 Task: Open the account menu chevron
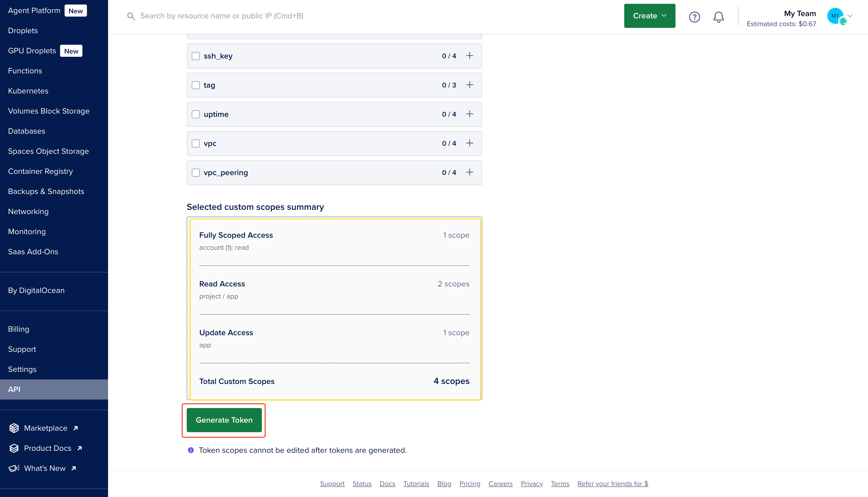pos(850,16)
